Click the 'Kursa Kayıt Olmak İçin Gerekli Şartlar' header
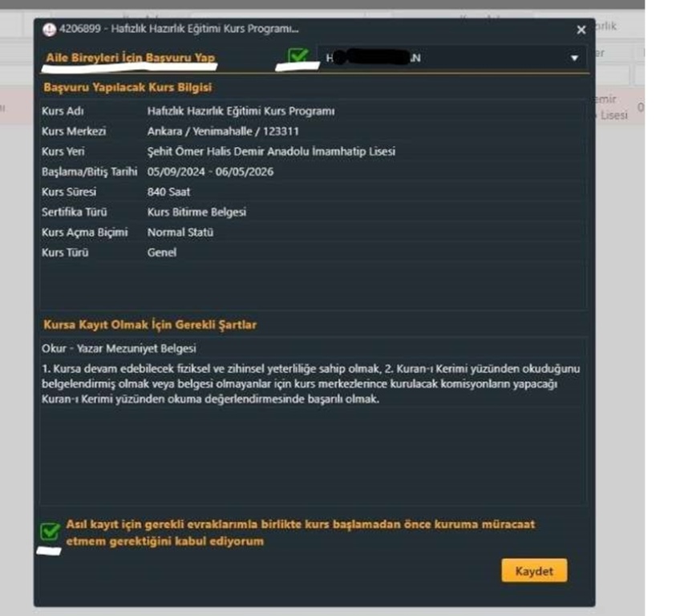This screenshot has width=676, height=616. coord(151,325)
